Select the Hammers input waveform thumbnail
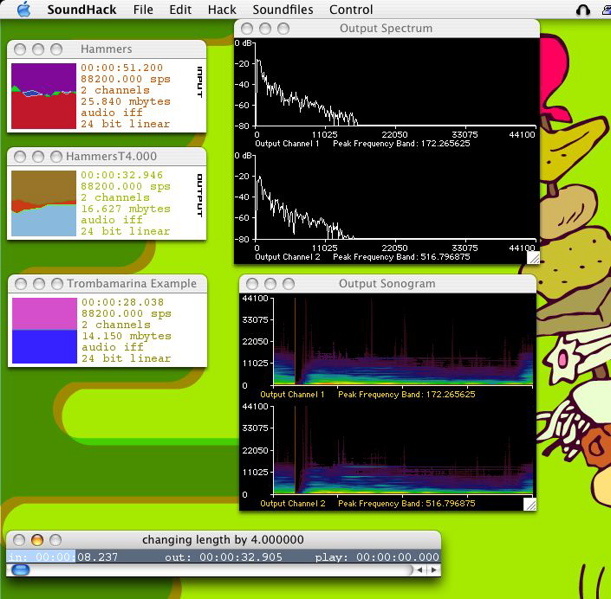 coord(43,97)
